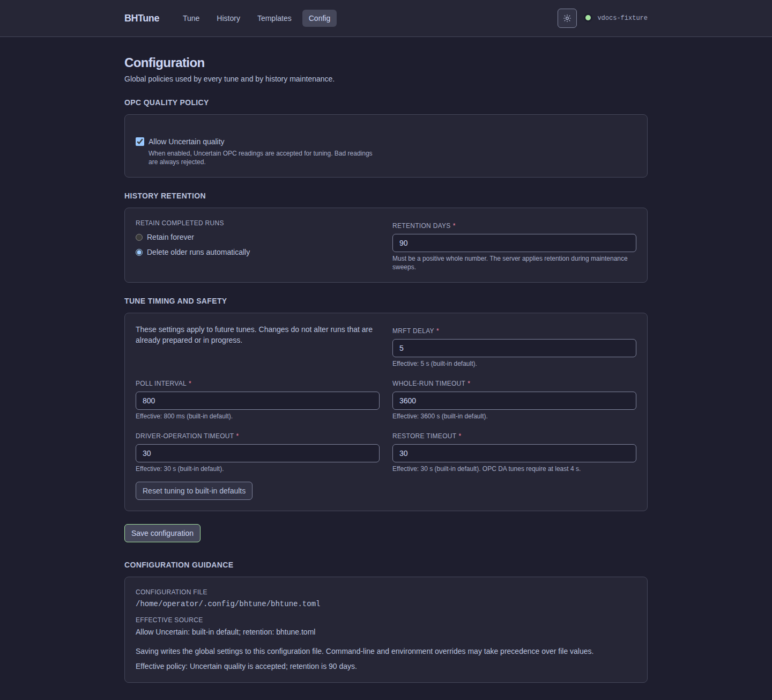Click the 'CONFIGURATION GUIDANCE' heading
Viewport: 772px width, 700px height.
(179, 565)
